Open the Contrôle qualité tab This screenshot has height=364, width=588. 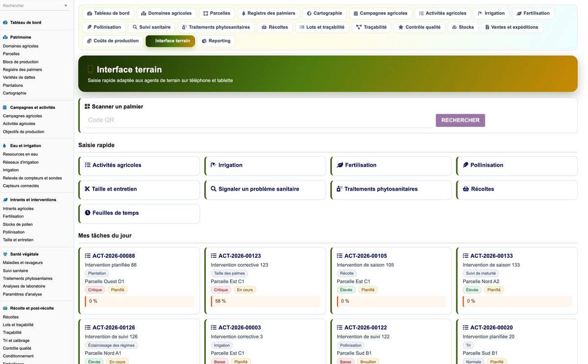click(419, 27)
